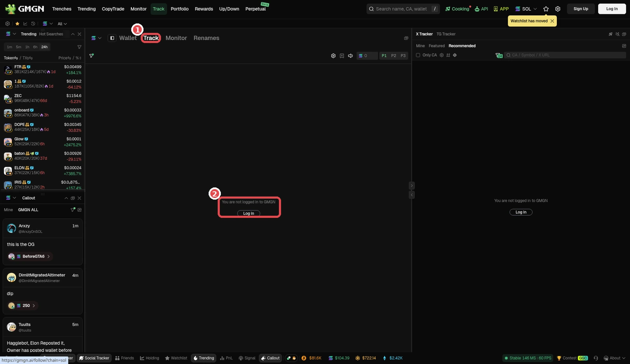Viewport: 630px width, 364px height.
Task: Switch to the TG Tracker tab
Action: tap(446, 34)
